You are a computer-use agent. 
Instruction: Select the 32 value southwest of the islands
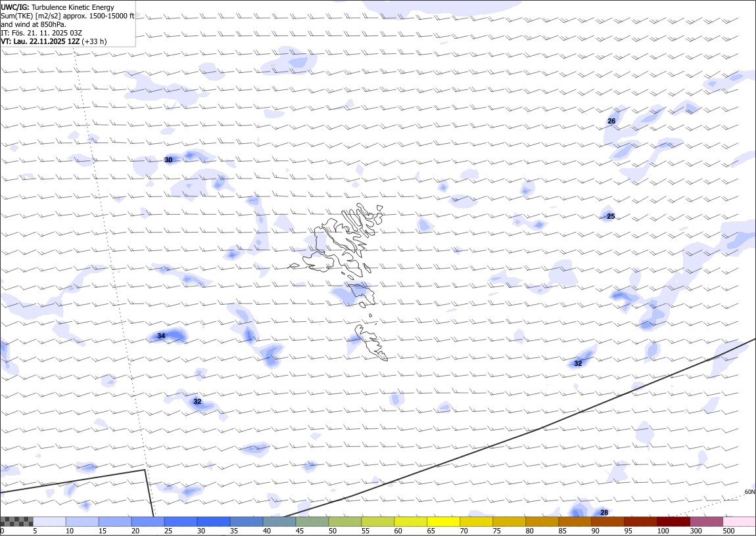coord(197,401)
